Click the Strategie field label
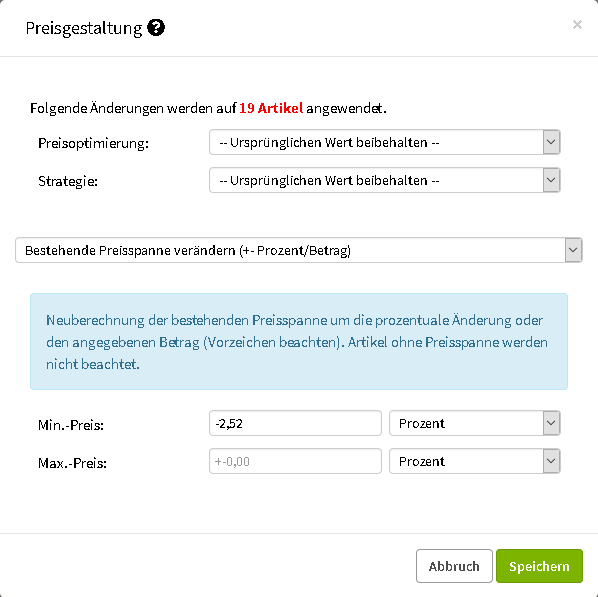The width and height of the screenshot is (598, 597). tap(68, 181)
